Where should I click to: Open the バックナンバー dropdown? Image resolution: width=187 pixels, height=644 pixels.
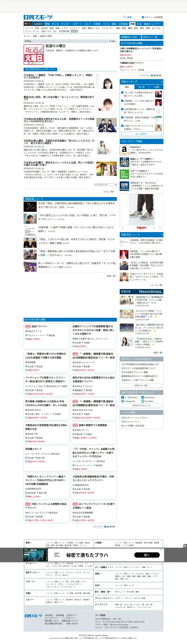pyautogui.click(x=105, y=185)
